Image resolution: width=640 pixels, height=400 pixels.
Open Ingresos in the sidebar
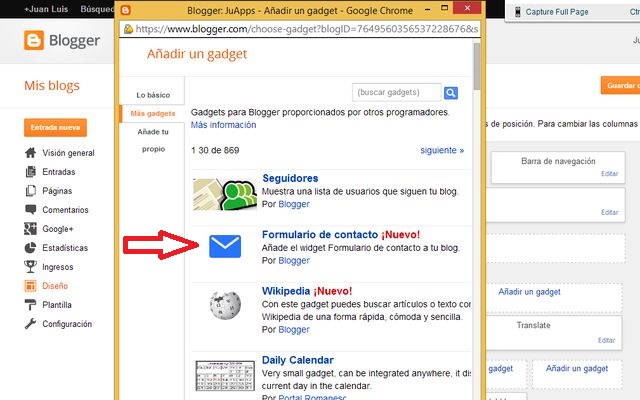[x=58, y=267]
